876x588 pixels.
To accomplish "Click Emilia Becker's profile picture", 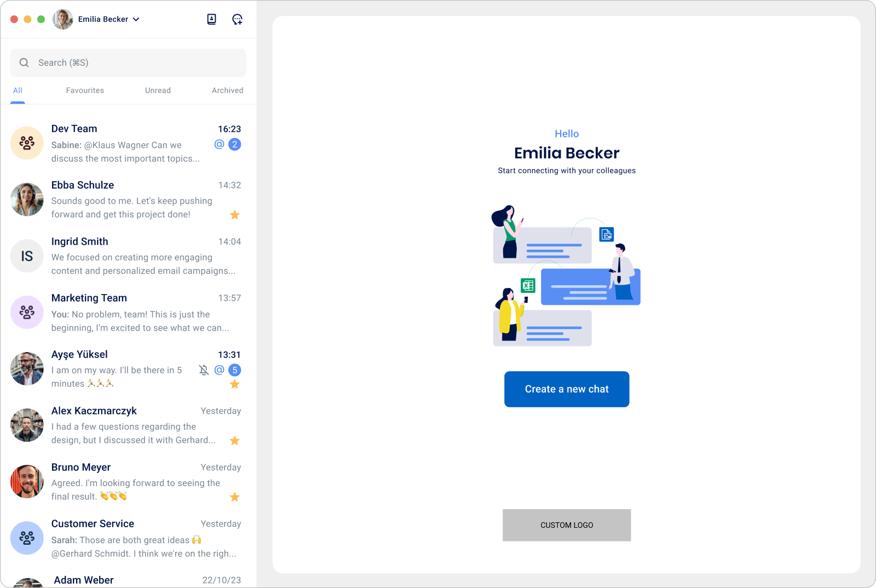I will pos(63,19).
